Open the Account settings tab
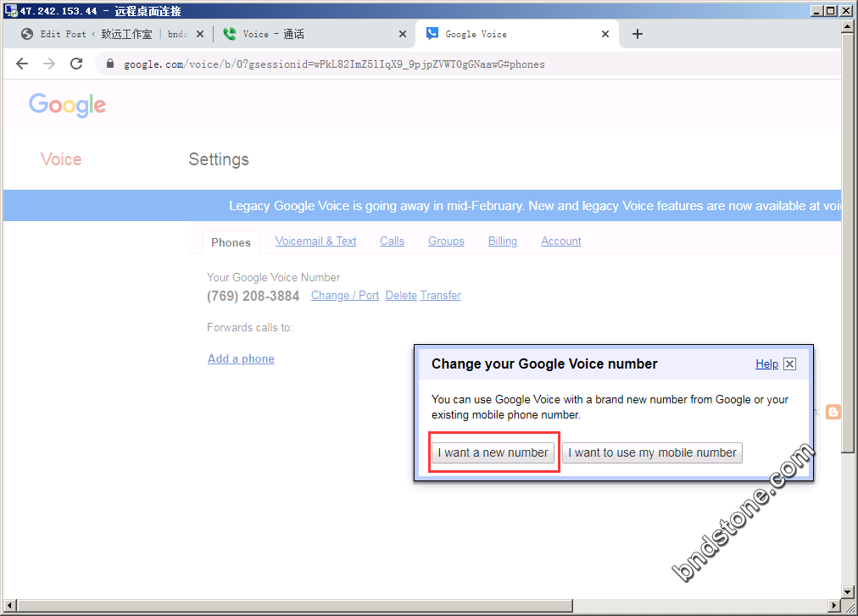Viewport: 858px width, 616px height. 561,241
